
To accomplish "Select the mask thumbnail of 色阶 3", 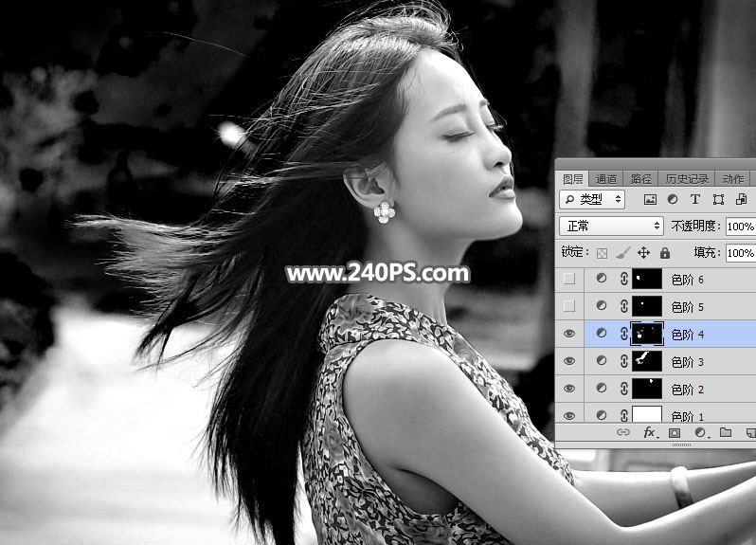I will click(647, 361).
